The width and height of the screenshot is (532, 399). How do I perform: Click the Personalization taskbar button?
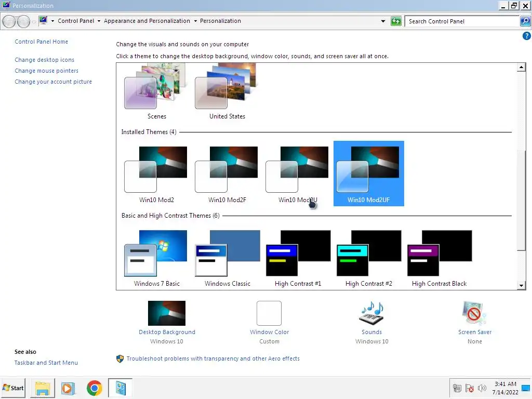tap(120, 388)
